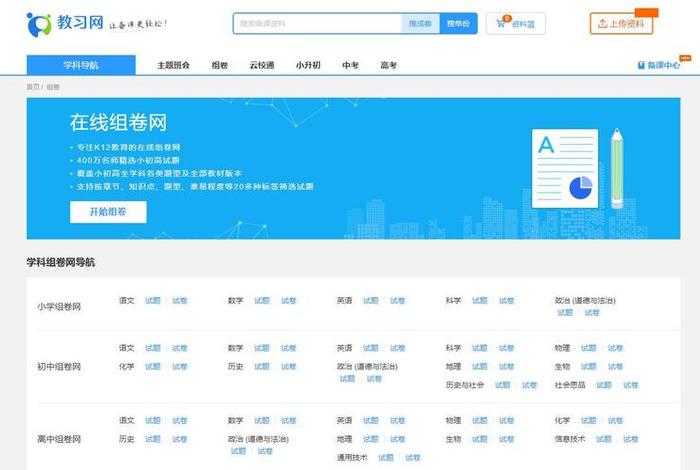Click the 搜单份 search button
The image size is (700, 470).
[458, 24]
